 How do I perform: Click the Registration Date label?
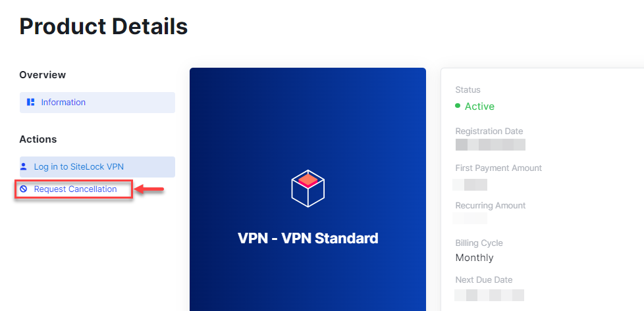click(x=488, y=132)
